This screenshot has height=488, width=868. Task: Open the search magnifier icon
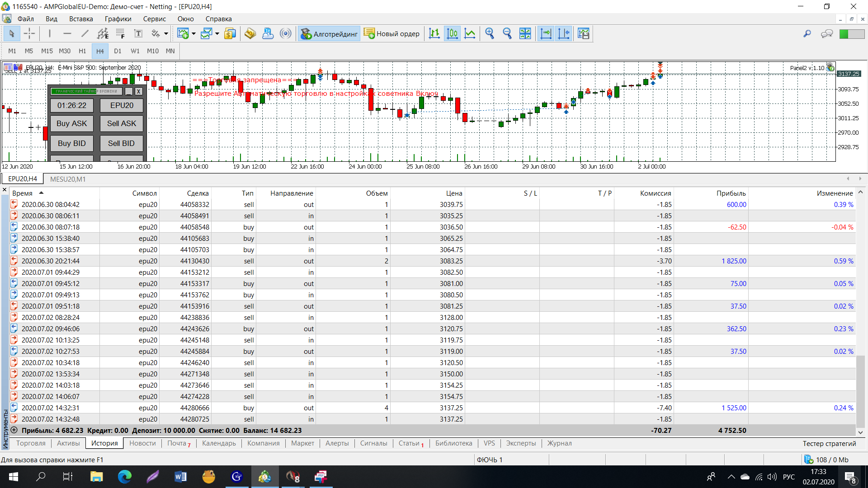(x=807, y=33)
